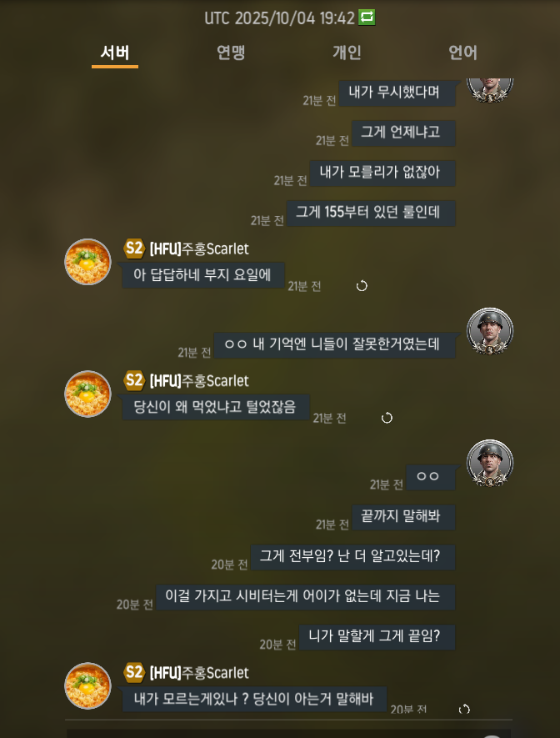The width and height of the screenshot is (560, 738).
Task: Click the chat input field at bottom
Action: (287, 733)
